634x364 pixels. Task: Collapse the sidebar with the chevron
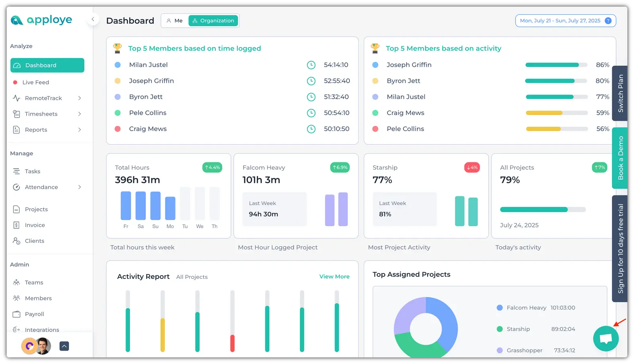point(93,19)
